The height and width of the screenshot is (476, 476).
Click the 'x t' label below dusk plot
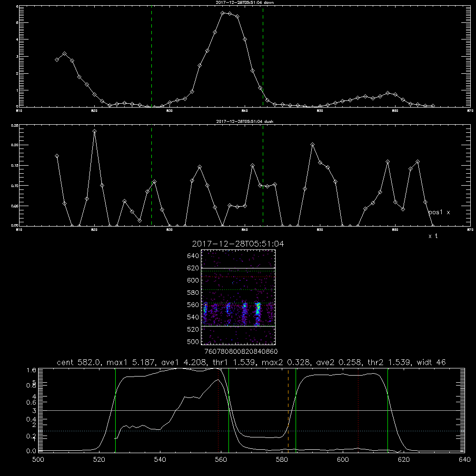[x=433, y=236]
